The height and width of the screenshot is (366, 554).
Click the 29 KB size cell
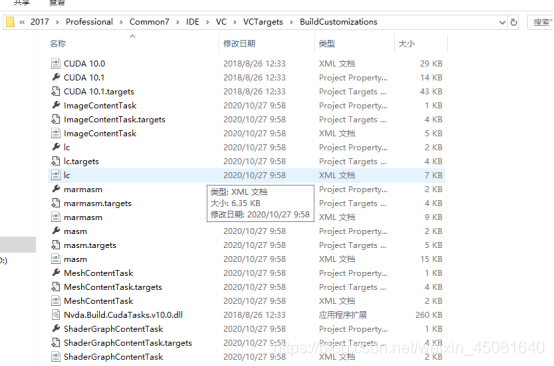(431, 64)
